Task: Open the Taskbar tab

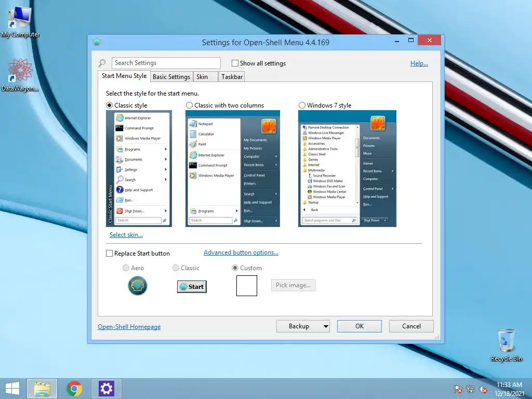Action: click(232, 77)
